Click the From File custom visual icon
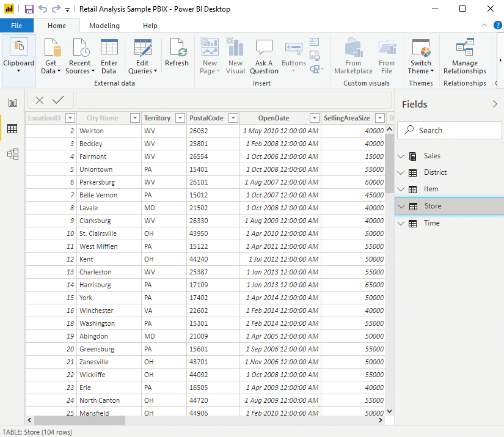 click(x=387, y=48)
